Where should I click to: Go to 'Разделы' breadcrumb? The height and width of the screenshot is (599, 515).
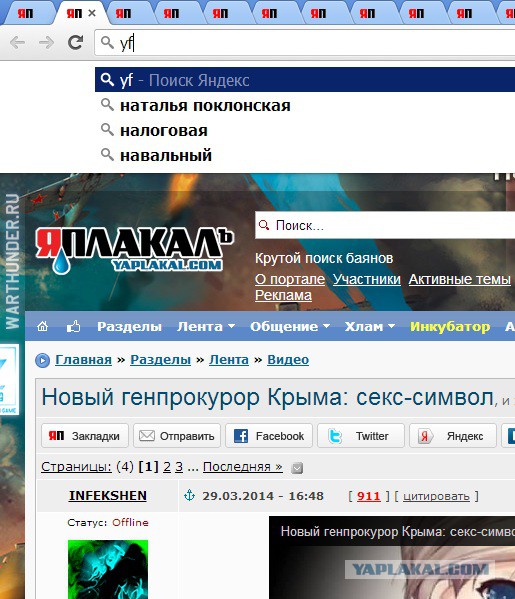point(160,360)
